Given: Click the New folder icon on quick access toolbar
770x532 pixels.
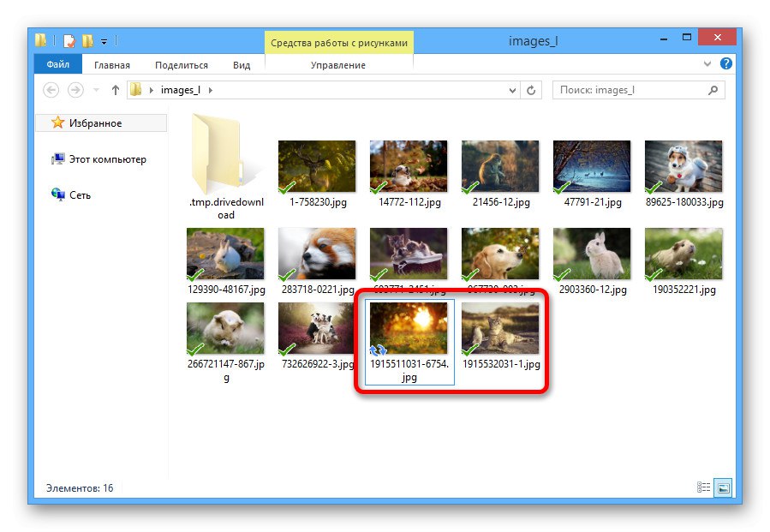Looking at the screenshot, I should [87, 39].
